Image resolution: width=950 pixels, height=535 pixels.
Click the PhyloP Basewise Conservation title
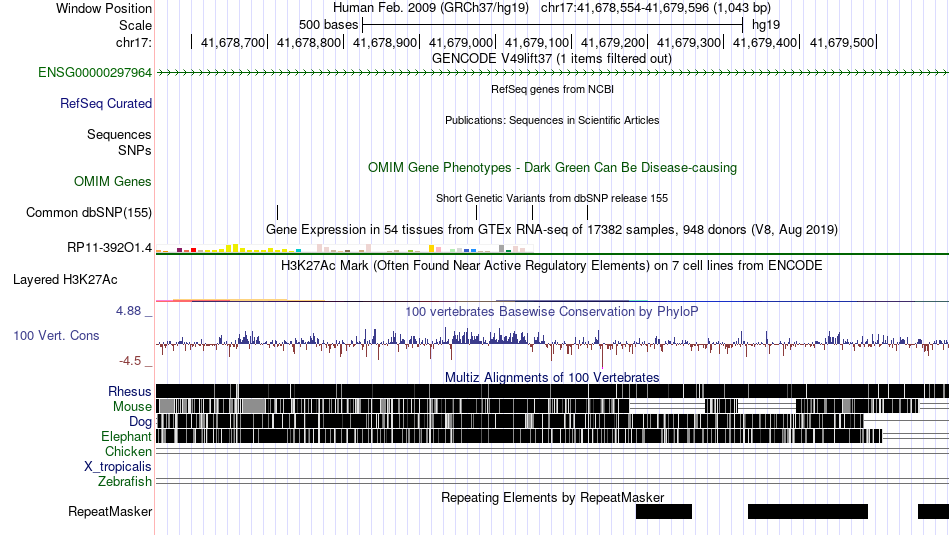[552, 311]
